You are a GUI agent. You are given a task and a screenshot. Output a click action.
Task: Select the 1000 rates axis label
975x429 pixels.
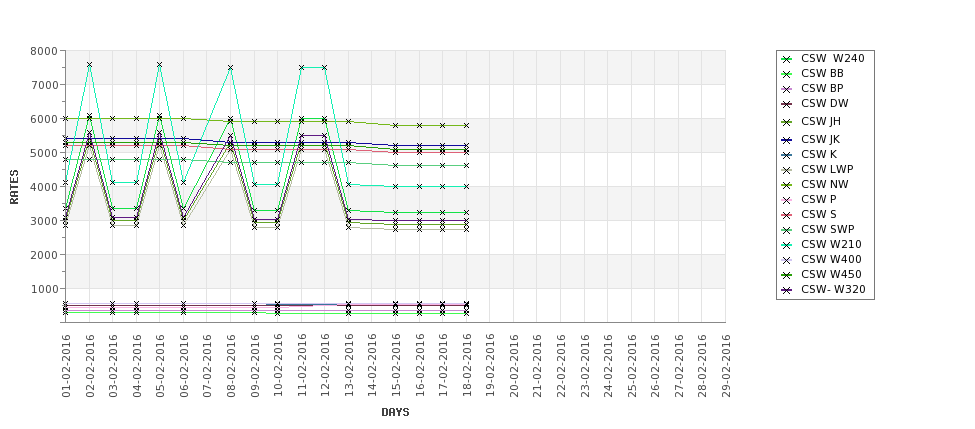click(x=44, y=288)
